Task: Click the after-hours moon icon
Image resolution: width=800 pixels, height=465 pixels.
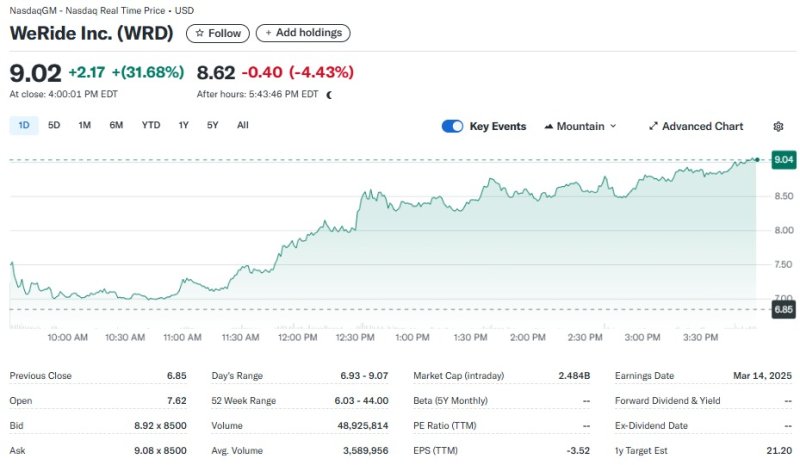Action: coord(329,94)
